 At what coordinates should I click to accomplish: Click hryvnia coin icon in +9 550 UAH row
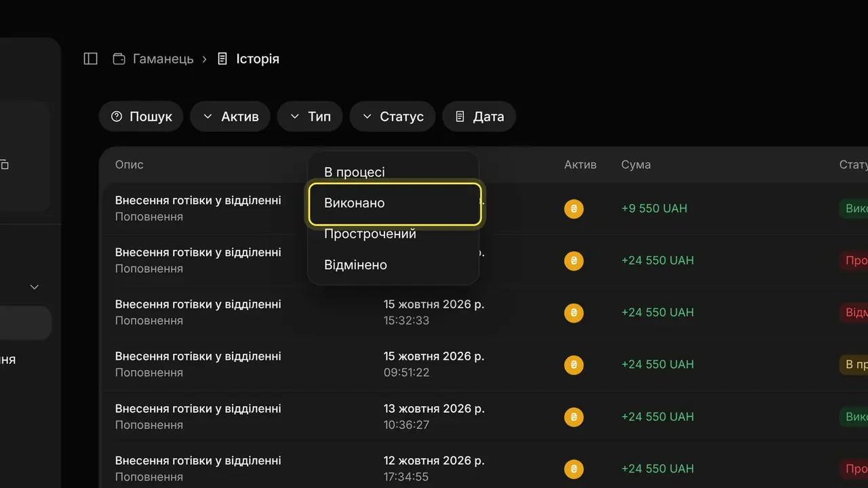point(574,209)
